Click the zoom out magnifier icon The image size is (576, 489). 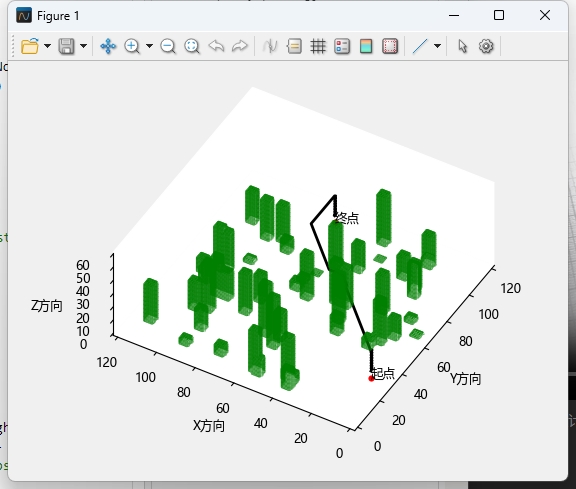pyautogui.click(x=168, y=46)
